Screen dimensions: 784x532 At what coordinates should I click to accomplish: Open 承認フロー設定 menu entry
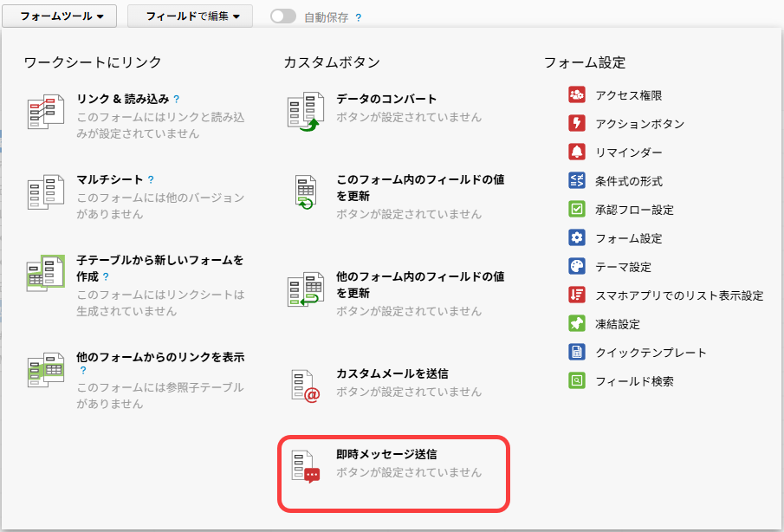[634, 210]
